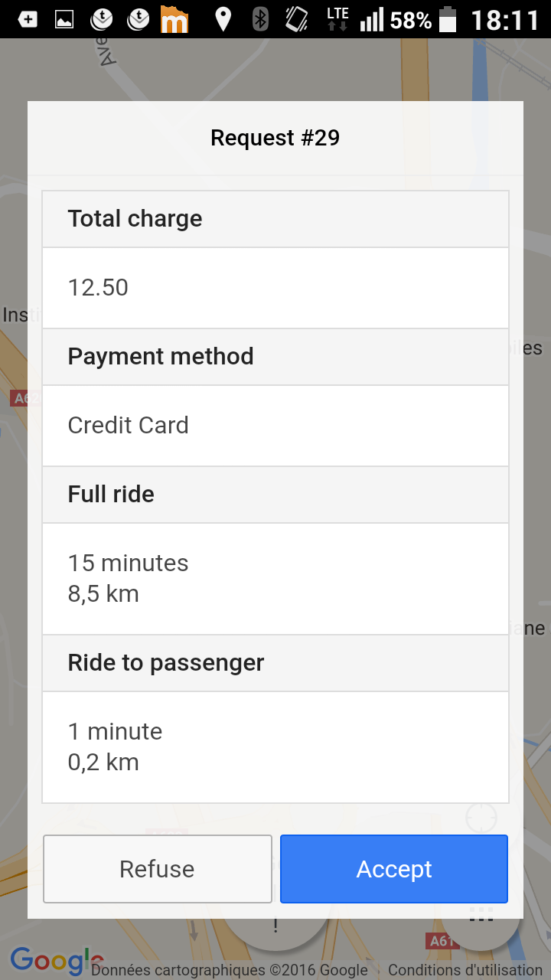Image resolution: width=551 pixels, height=980 pixels.
Task: Tap the 1 minute 0,2 km row
Action: 275,747
